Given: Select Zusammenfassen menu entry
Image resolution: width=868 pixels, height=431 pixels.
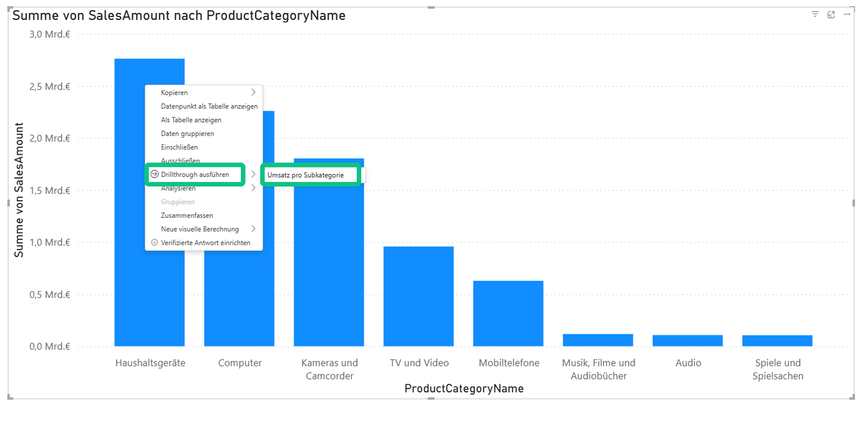Looking at the screenshot, I should tap(187, 215).
